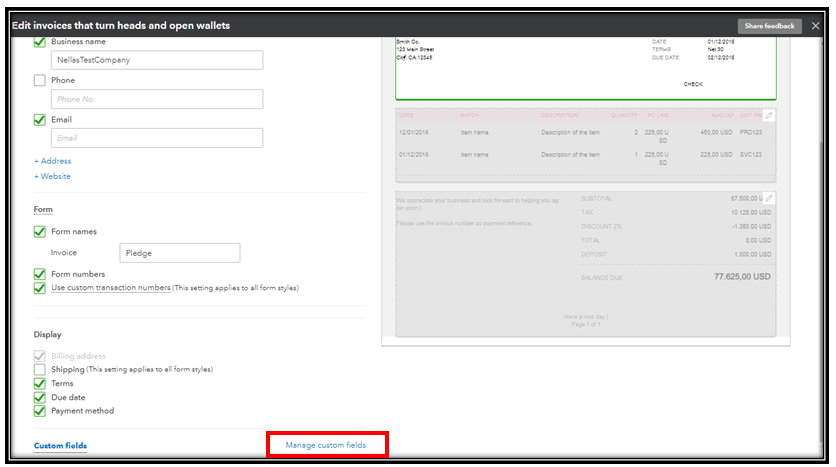The width and height of the screenshot is (836, 467).
Task: Open Manage custom fields link
Action: click(326, 445)
